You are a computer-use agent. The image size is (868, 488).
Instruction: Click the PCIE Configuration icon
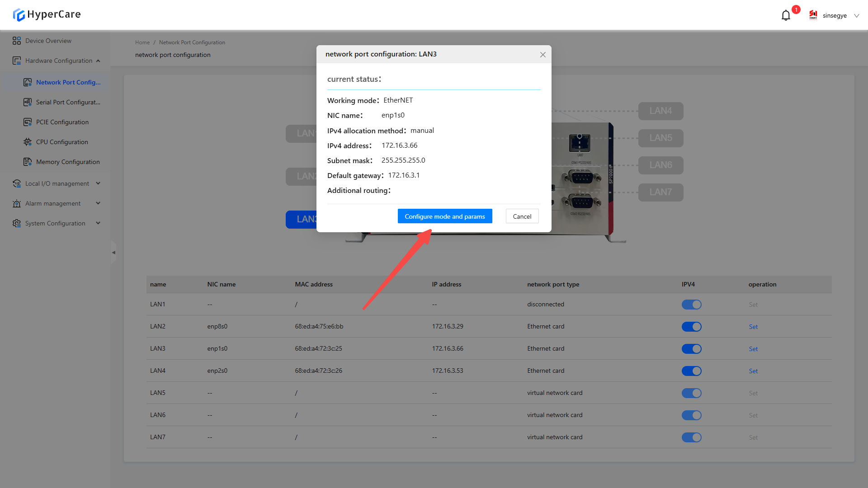[x=28, y=122]
